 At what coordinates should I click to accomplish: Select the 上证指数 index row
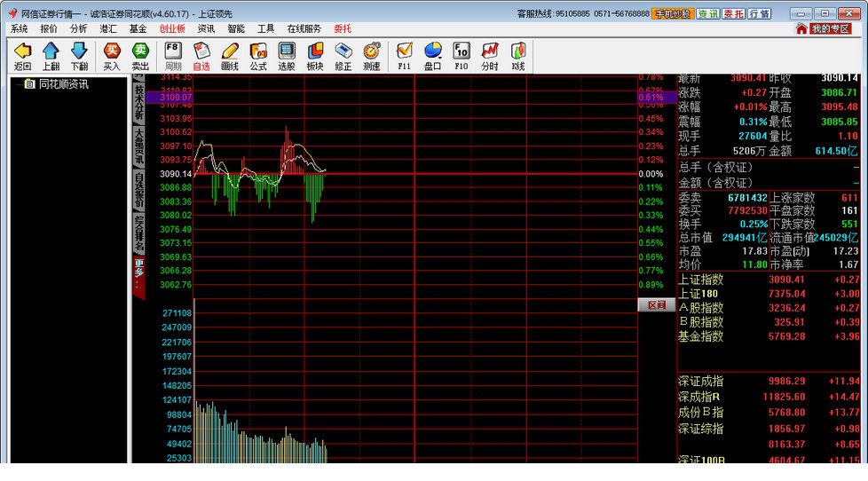coord(769,280)
